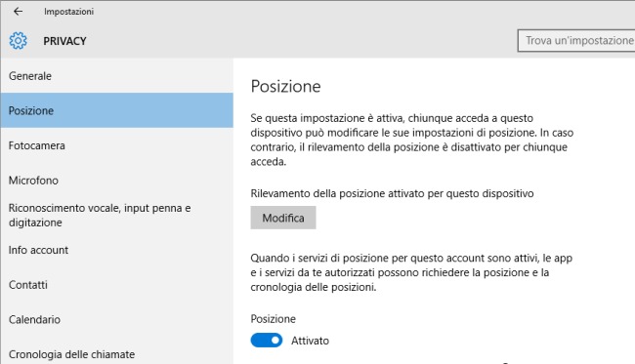Open Riconoscimento vocale, input penna e digitazione
Viewport: 635px width, 364px height.
[117, 215]
